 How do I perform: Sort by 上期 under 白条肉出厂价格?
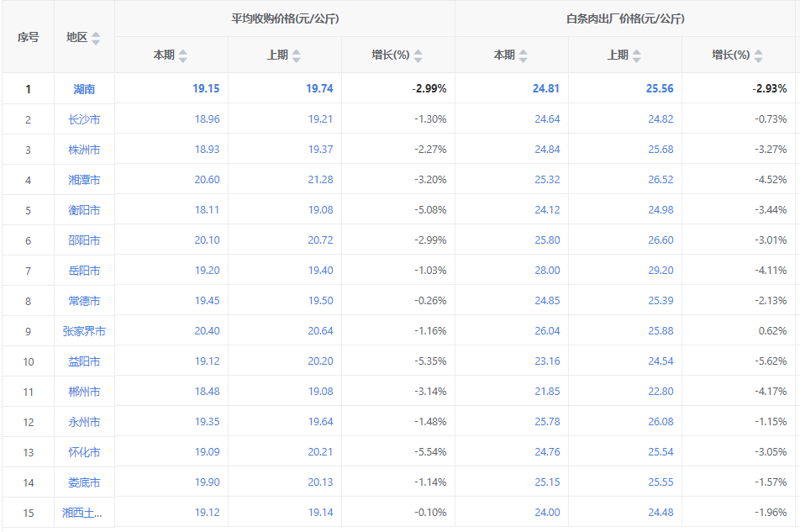(636, 55)
